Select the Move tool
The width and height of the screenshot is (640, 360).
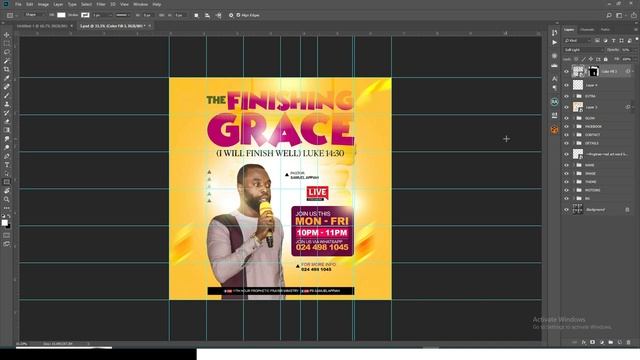tap(7, 35)
